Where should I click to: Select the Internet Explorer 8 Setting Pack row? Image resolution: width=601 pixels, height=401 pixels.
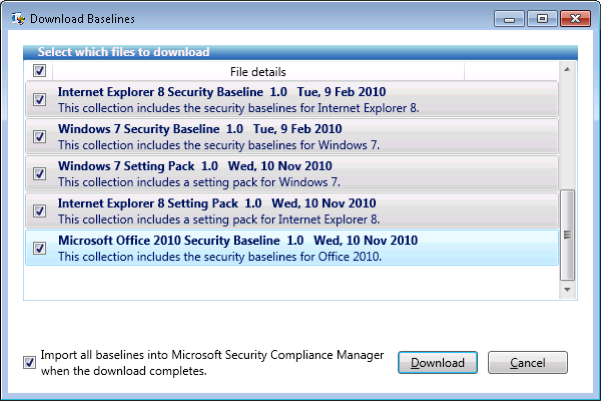point(292,210)
